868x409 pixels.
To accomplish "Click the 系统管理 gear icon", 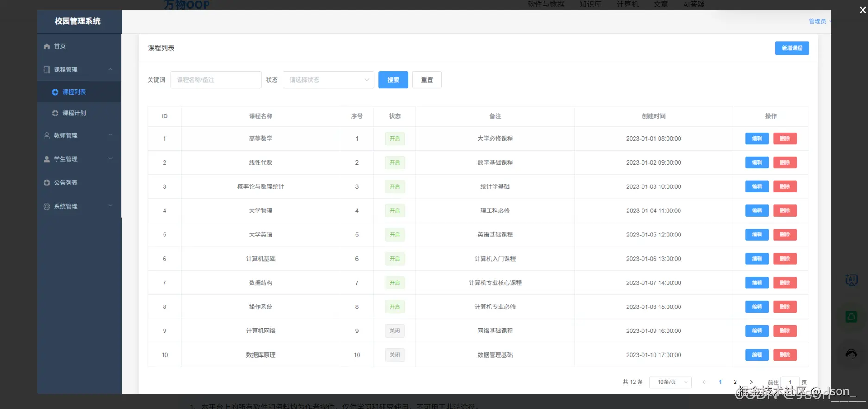I will (47, 206).
